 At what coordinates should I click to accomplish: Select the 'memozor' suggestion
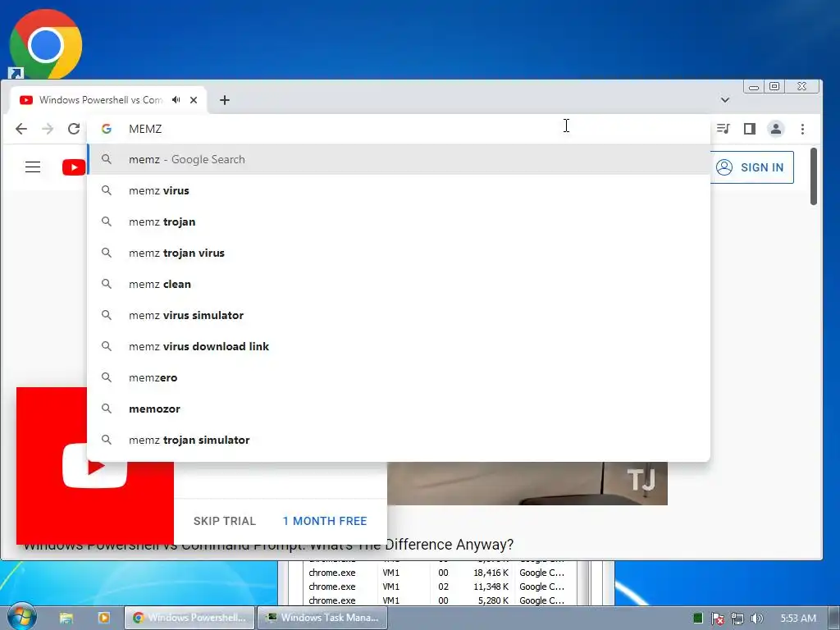[399, 409]
